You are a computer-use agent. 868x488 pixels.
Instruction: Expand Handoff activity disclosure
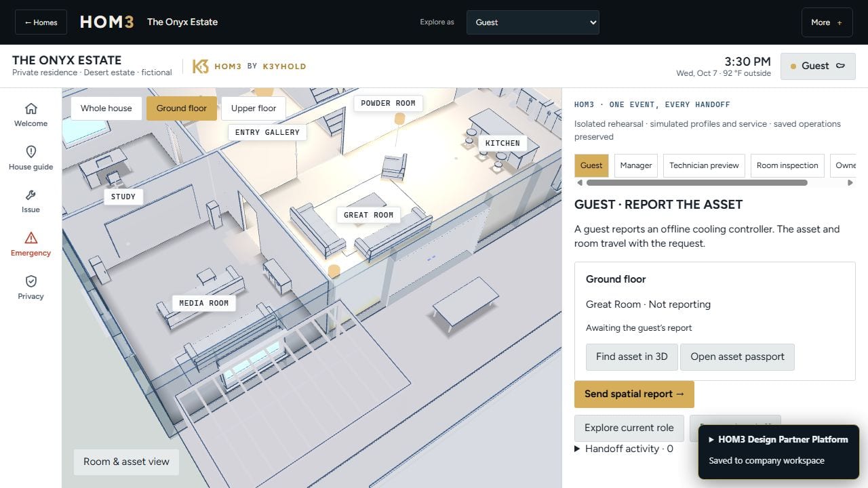point(624,449)
